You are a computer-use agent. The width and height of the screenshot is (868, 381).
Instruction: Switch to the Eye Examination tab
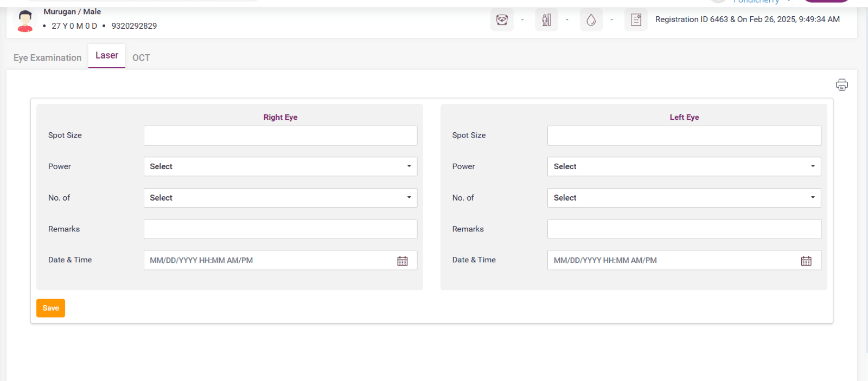point(47,57)
